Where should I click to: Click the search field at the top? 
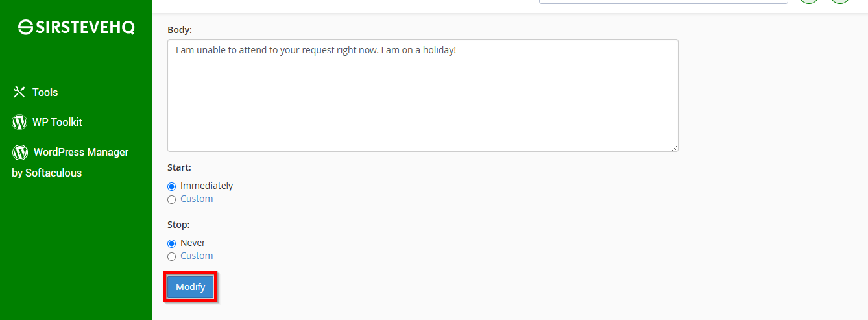[664, 2]
